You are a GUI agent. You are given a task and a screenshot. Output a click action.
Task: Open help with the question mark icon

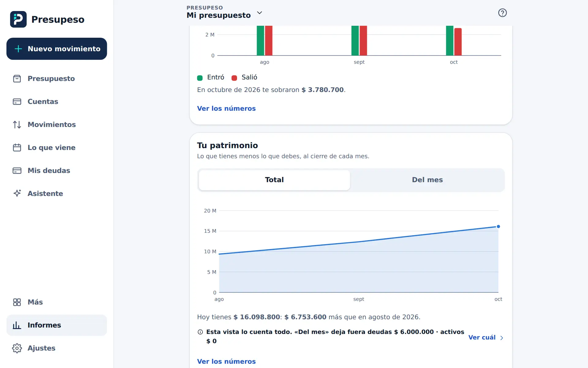coord(503,13)
